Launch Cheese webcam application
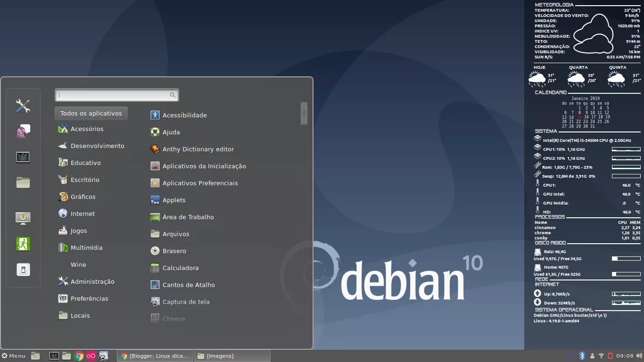 [167, 319]
